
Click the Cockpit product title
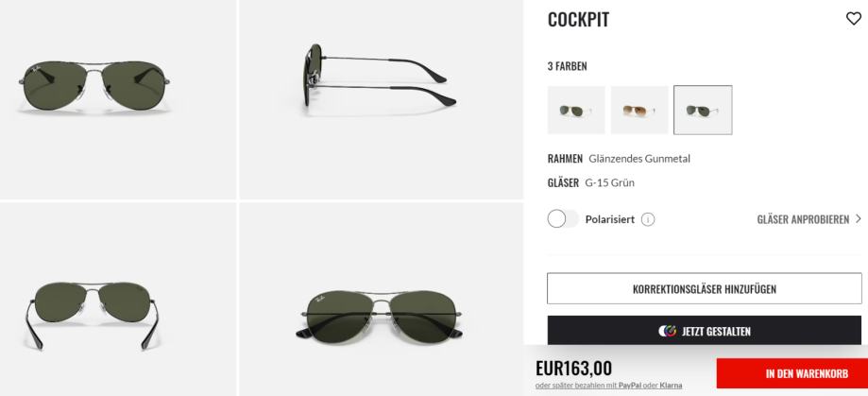pyautogui.click(x=578, y=20)
